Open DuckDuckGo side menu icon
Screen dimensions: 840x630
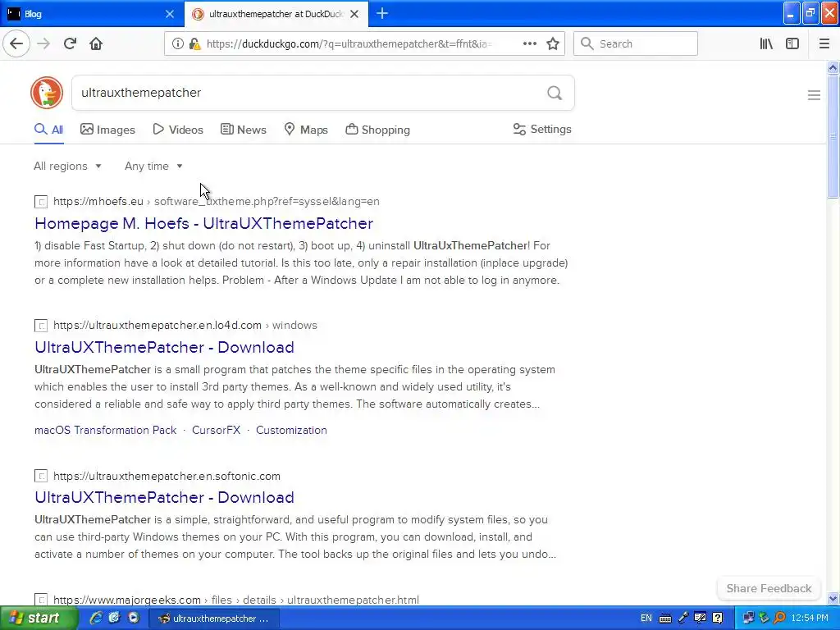[814, 95]
